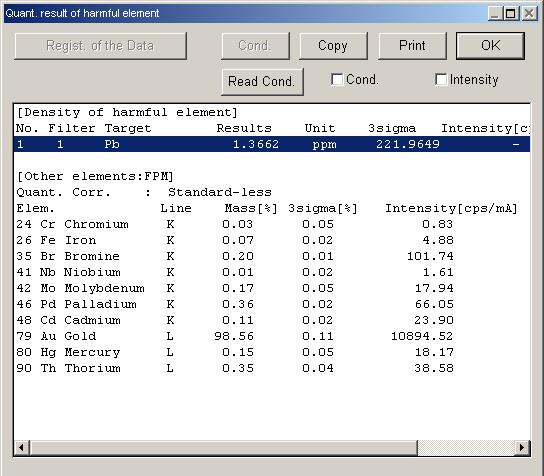Click the Copy button
Screen dimensions: 544x476
[x=333, y=46]
